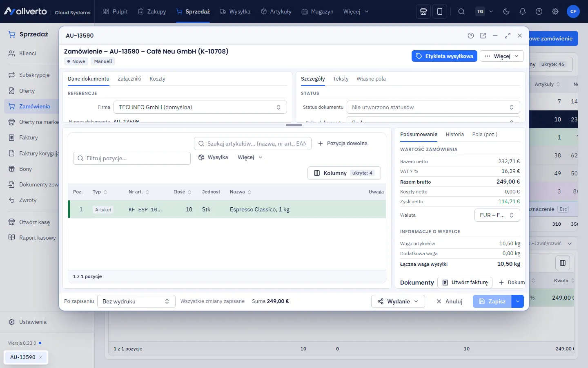Expand the TG top bar dropdown
Image resolution: width=588 pixels, height=368 pixels.
tap(485, 11)
